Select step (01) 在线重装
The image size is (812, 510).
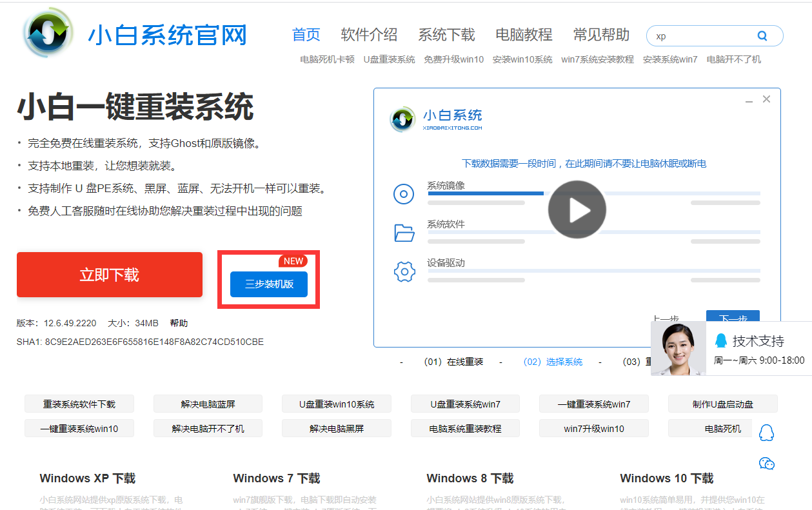[454, 362]
